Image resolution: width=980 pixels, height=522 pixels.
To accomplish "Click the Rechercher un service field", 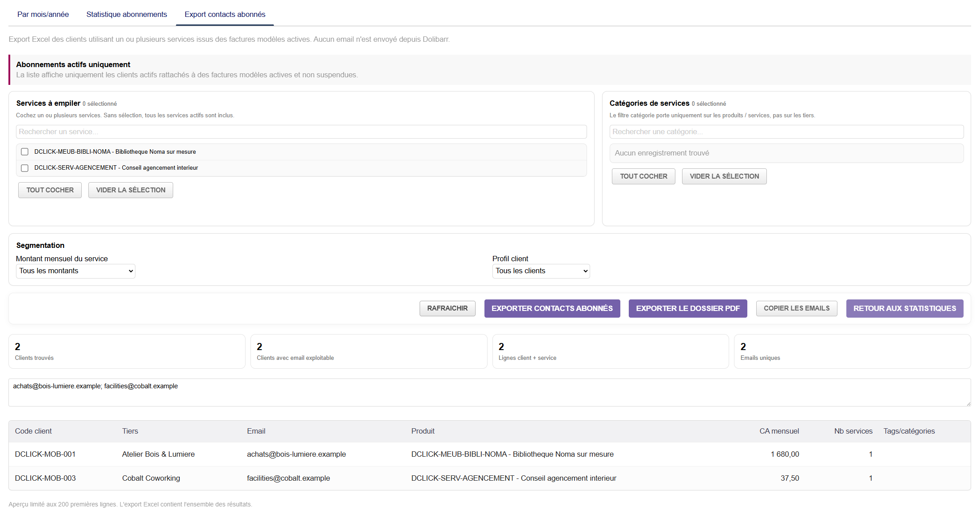I will pyautogui.click(x=301, y=132).
